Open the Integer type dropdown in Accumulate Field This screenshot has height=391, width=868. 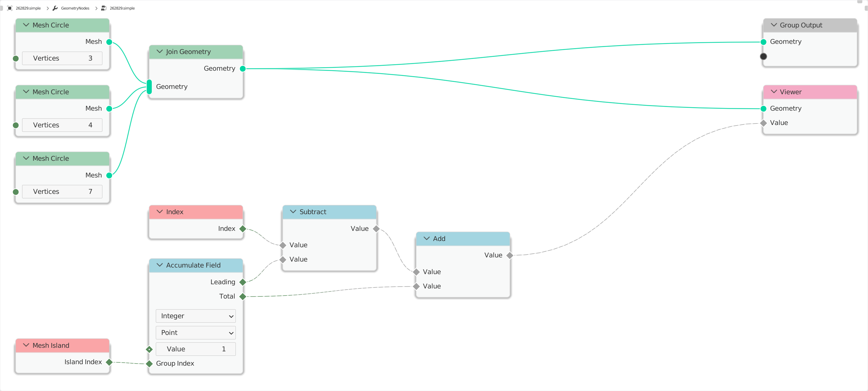pyautogui.click(x=196, y=316)
